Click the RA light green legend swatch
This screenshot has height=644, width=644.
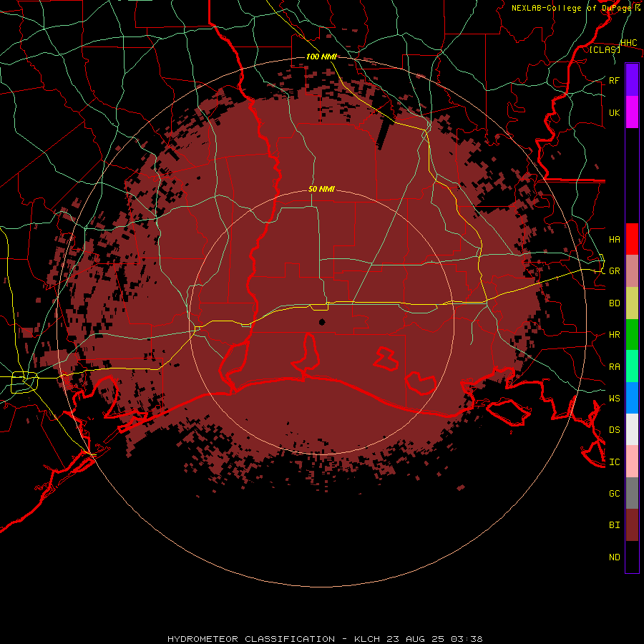point(632,366)
